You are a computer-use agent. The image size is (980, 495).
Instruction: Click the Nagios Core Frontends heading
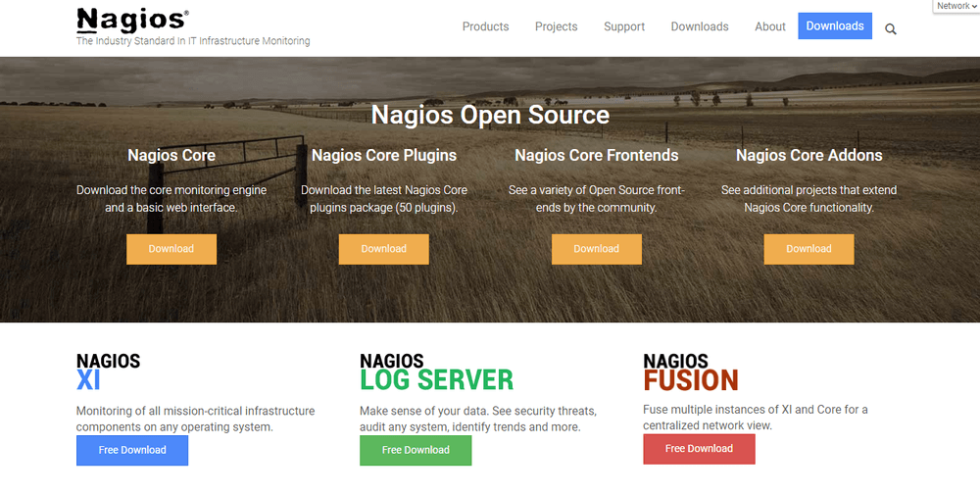pos(596,155)
